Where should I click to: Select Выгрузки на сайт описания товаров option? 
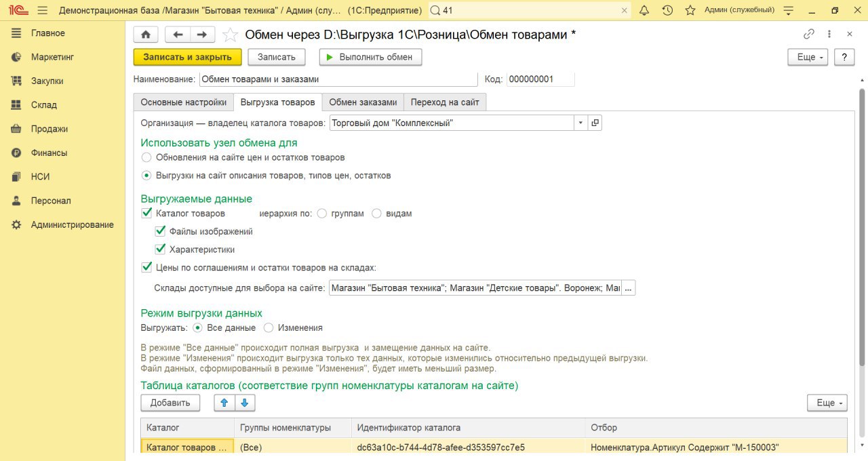click(146, 175)
